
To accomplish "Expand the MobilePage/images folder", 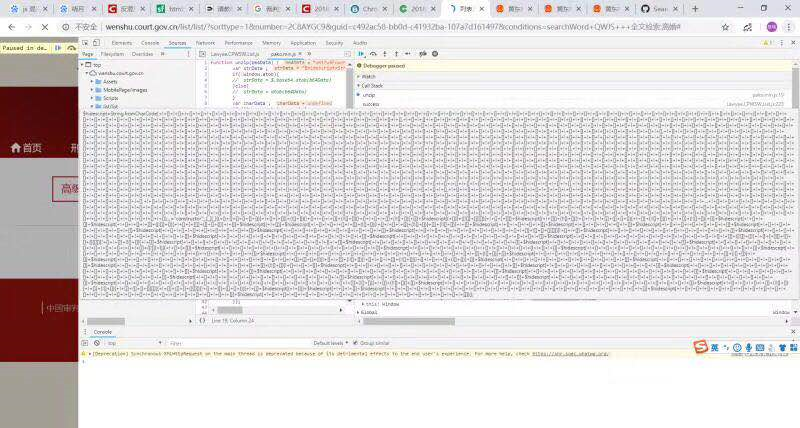I will (x=92, y=89).
